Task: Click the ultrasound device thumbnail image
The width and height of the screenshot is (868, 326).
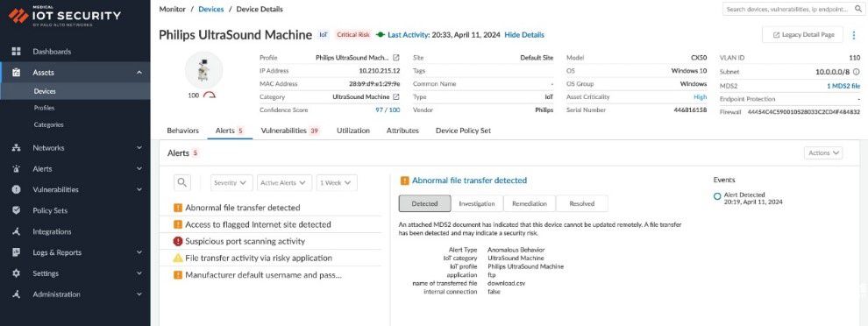Action: pyautogui.click(x=203, y=71)
